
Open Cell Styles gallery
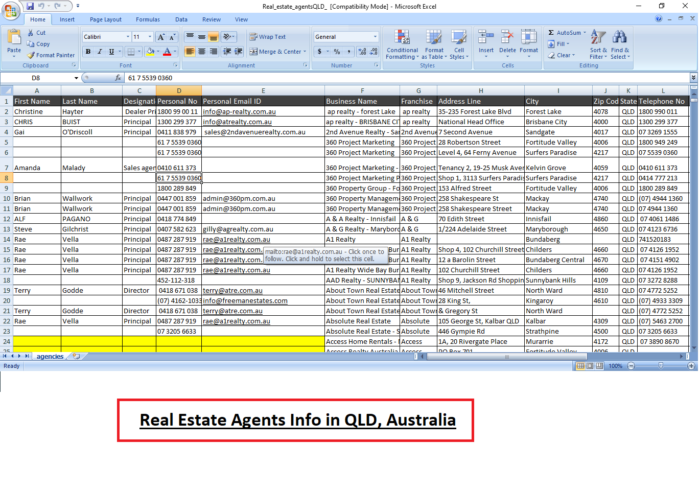(458, 44)
